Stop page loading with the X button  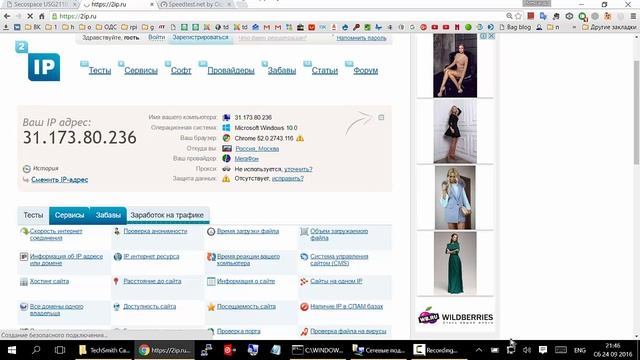pos(30,16)
